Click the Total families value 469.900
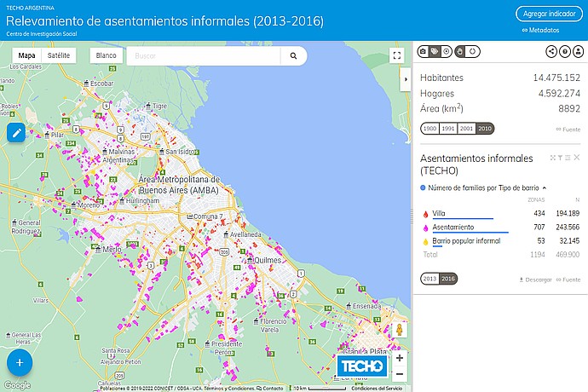588x392 pixels. tap(568, 255)
